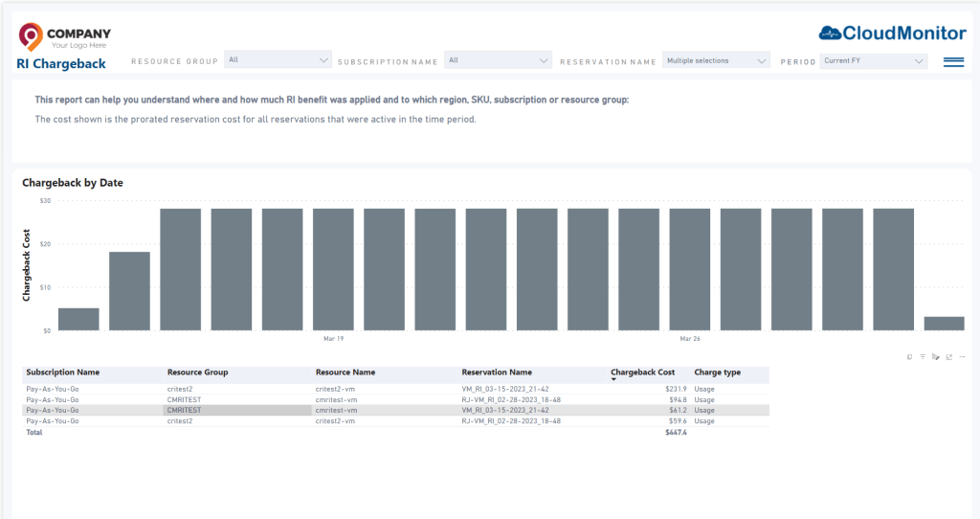The image size is (980, 519).
Task: Sort table by Subscription Name column
Action: 62,372
